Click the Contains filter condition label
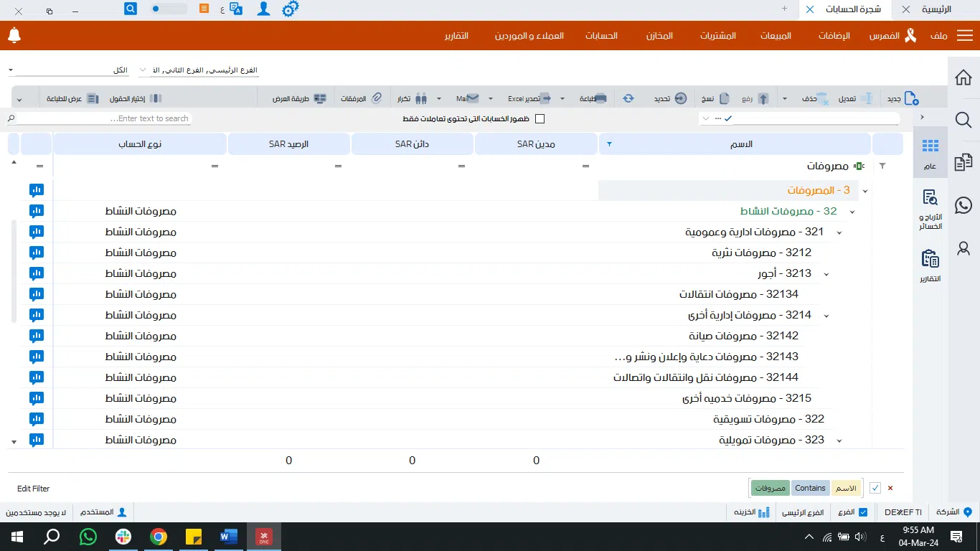The height and width of the screenshot is (551, 980). (810, 488)
